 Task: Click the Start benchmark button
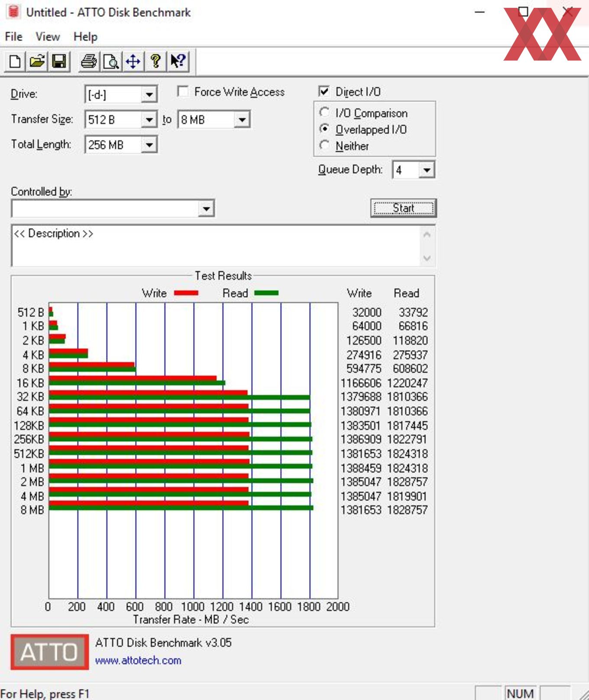point(403,208)
